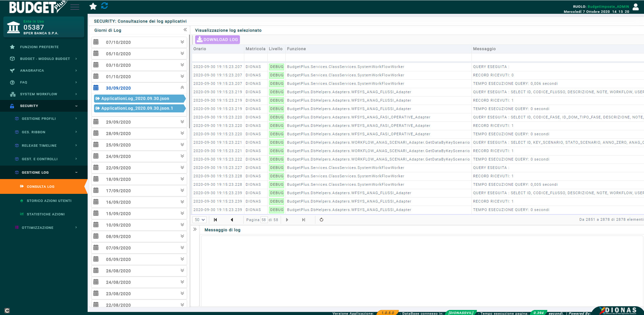Expand the 29/09/2020 log day
This screenshot has height=315, width=644.
pos(182,122)
